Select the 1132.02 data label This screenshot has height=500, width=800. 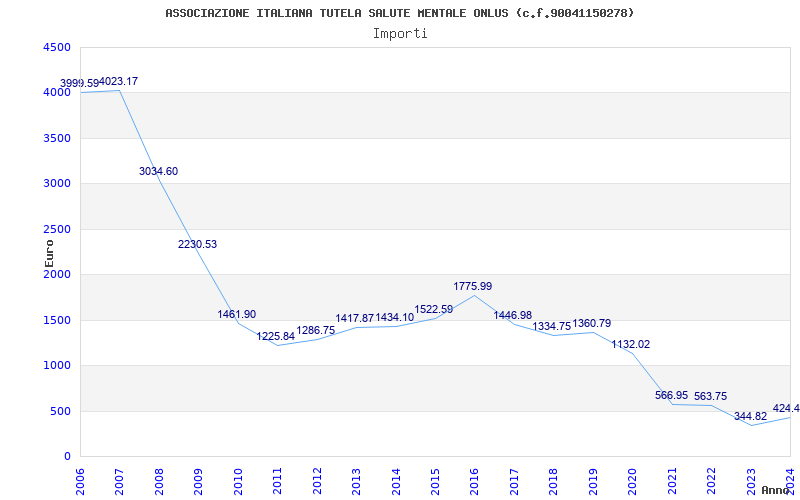coord(631,344)
